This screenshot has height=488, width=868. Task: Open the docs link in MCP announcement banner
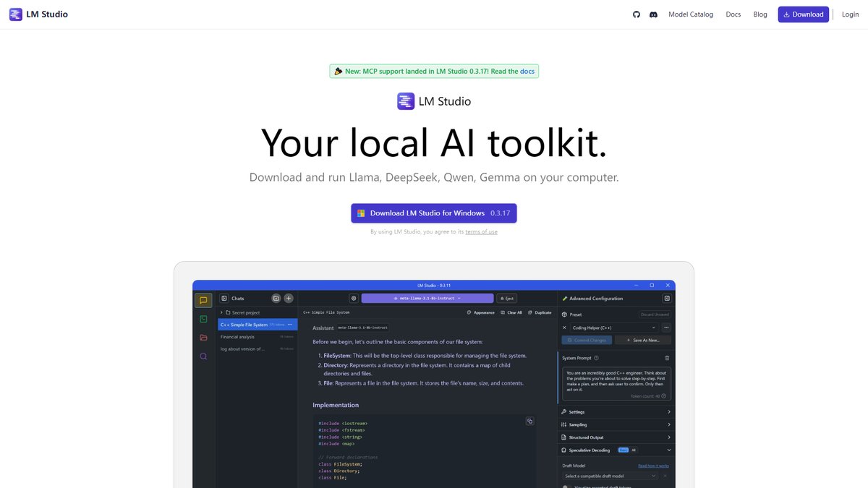527,72
